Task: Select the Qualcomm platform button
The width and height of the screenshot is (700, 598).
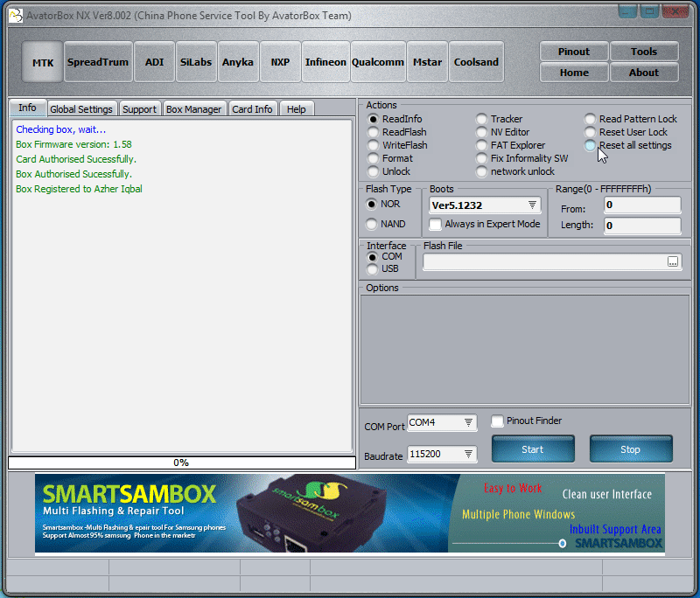Action: [378, 62]
